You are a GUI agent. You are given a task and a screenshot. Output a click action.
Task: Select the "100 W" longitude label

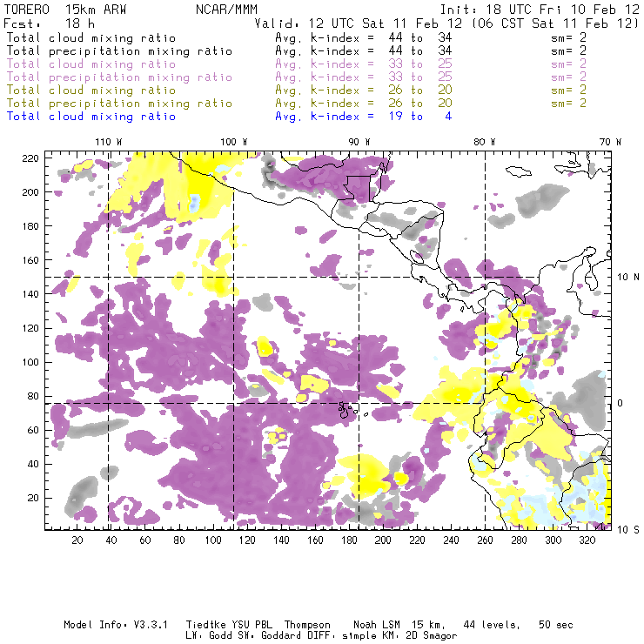234,142
